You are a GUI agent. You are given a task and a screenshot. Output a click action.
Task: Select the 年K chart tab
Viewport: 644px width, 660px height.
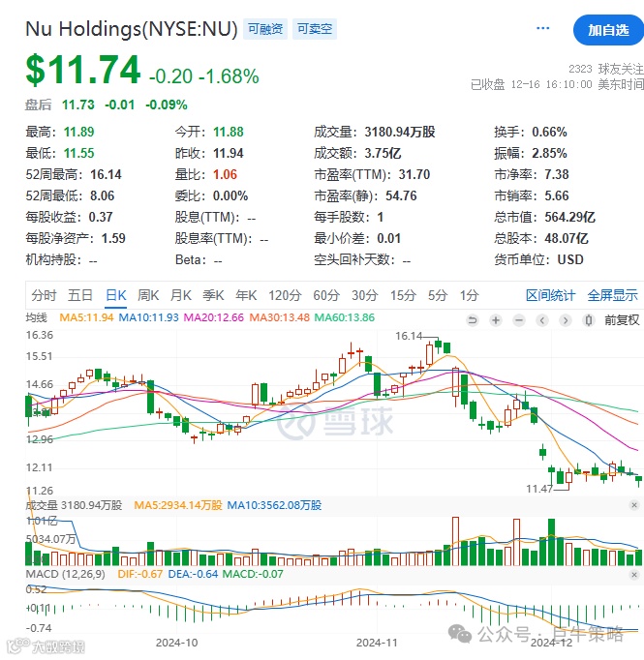tap(246, 295)
